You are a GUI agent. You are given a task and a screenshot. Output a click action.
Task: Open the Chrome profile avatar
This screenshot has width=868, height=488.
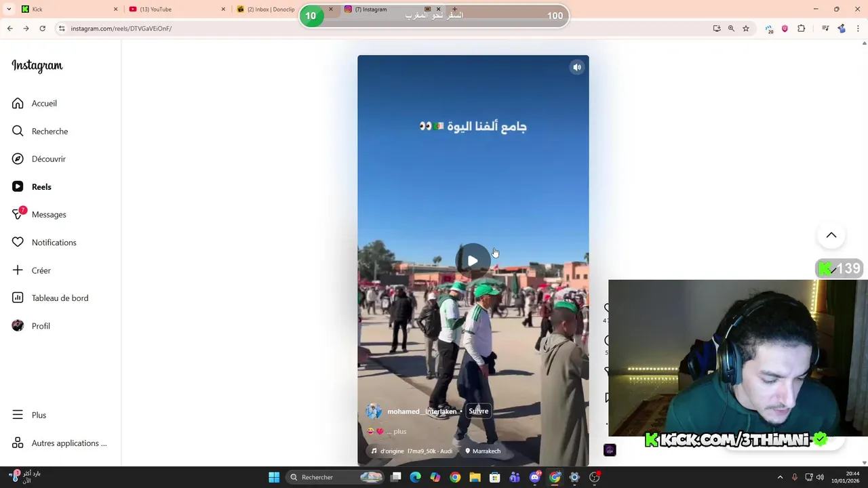point(842,28)
